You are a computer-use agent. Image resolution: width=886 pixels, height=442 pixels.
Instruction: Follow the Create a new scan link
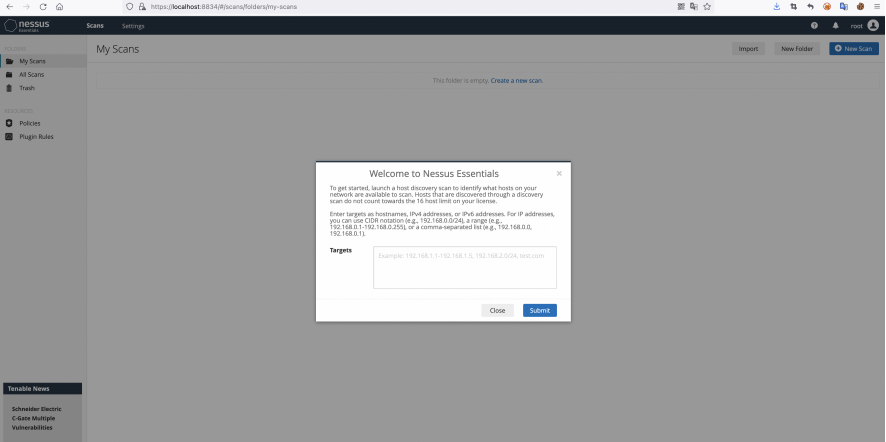[516, 81]
